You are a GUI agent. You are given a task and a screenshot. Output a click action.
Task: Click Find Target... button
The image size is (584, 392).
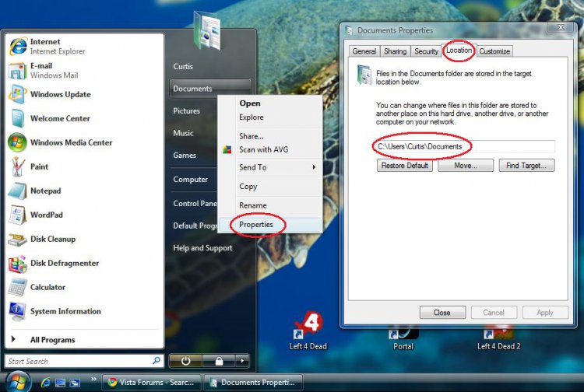(x=526, y=166)
